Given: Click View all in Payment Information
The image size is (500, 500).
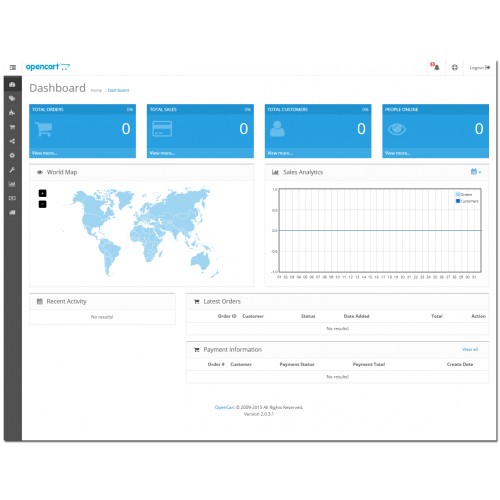Looking at the screenshot, I should pyautogui.click(x=470, y=349).
